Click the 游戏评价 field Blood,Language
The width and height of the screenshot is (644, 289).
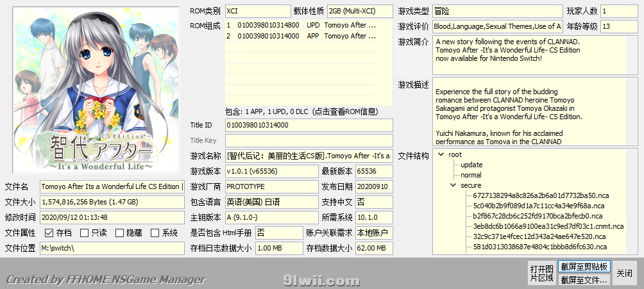coord(498,26)
